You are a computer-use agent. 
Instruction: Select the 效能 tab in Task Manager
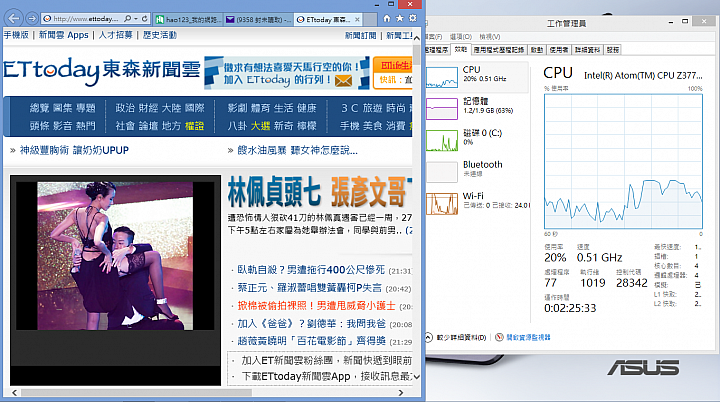461,49
